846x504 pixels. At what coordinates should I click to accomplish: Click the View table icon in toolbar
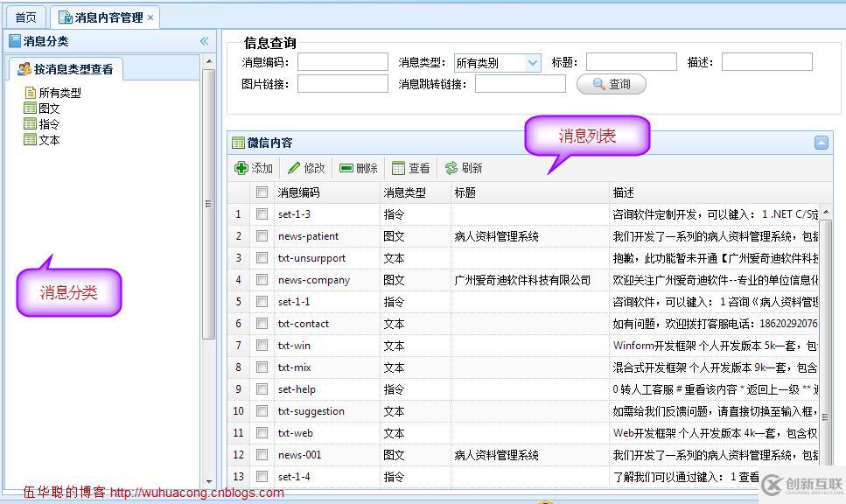pyautogui.click(x=398, y=168)
